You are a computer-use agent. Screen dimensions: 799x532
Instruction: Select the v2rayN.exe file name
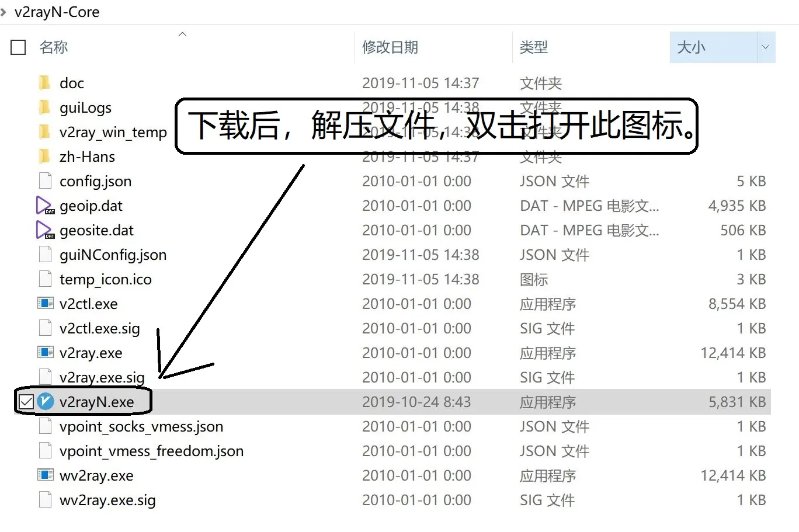click(96, 402)
